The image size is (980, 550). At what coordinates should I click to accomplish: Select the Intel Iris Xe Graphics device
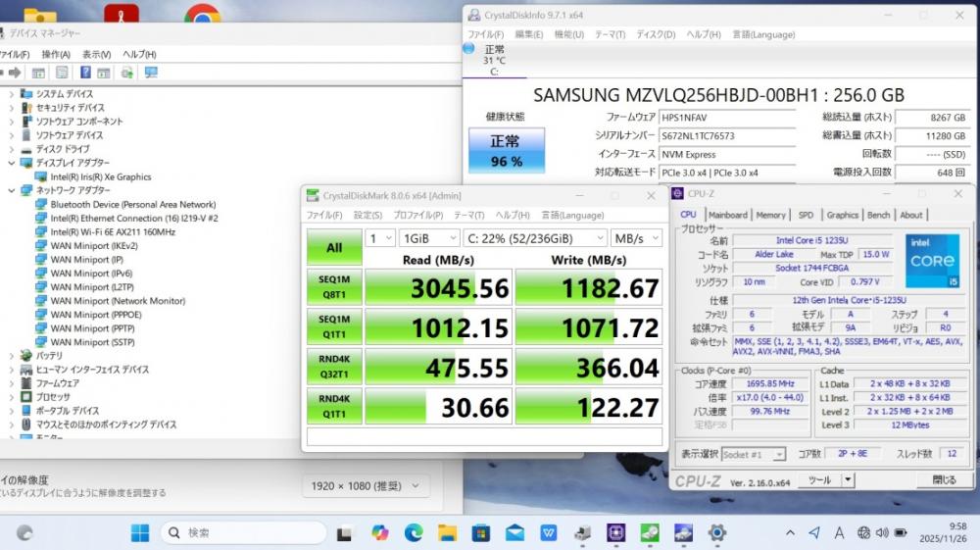[101, 176]
